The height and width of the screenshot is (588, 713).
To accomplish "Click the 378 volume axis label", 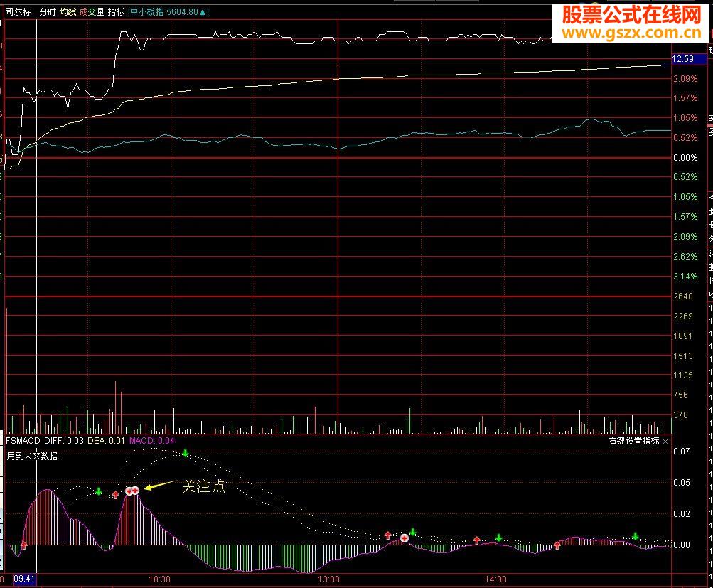I will click(681, 415).
